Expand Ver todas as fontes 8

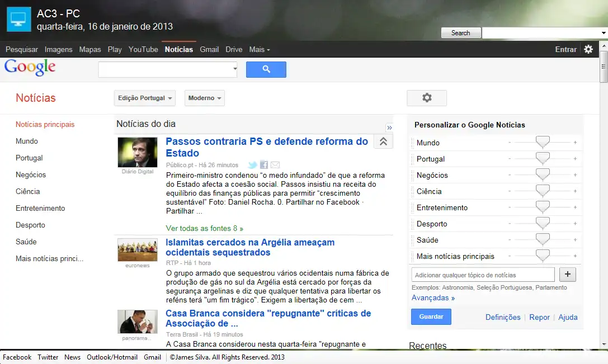tap(204, 228)
